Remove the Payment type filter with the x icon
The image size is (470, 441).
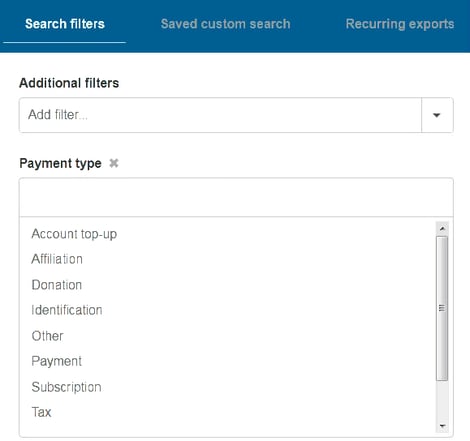coord(114,163)
